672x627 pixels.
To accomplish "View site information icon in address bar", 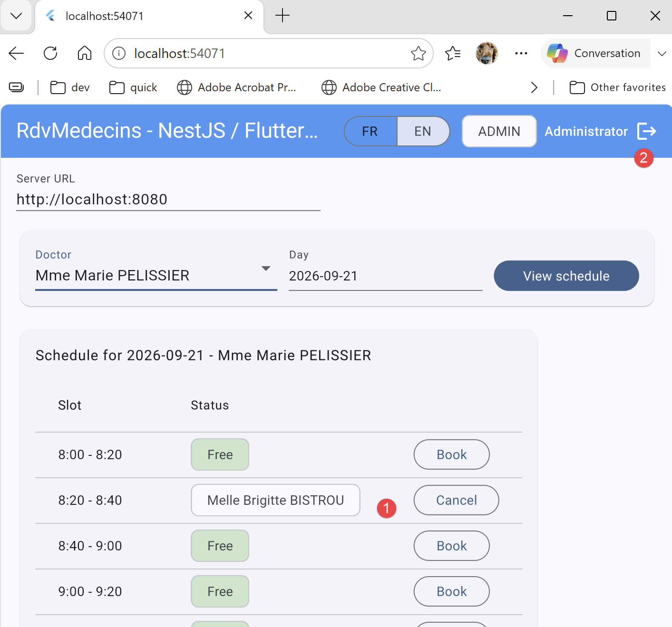I will [x=119, y=53].
